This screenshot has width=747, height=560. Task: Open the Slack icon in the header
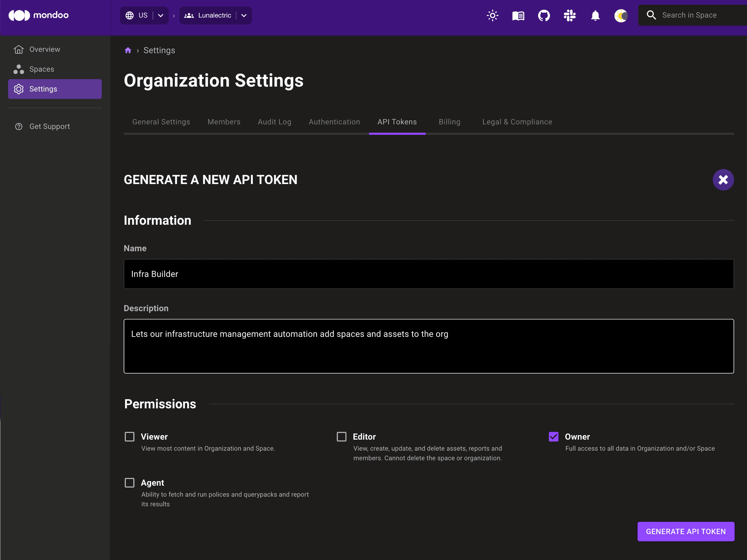coord(569,15)
